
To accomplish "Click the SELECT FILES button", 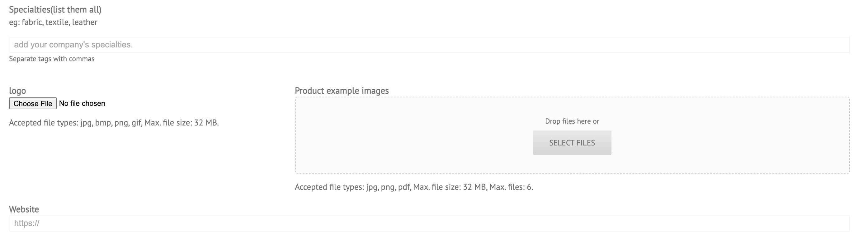I will point(572,143).
